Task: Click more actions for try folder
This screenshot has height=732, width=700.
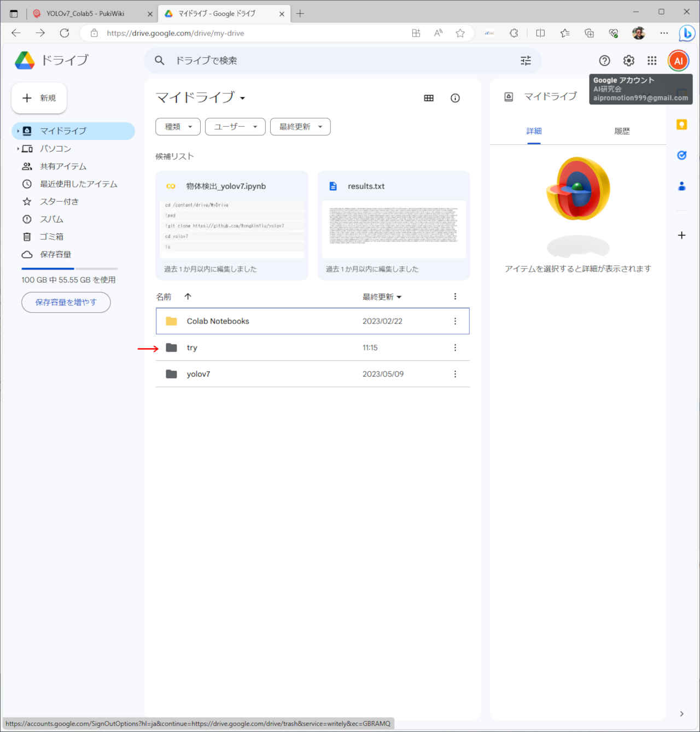Action: (x=455, y=348)
